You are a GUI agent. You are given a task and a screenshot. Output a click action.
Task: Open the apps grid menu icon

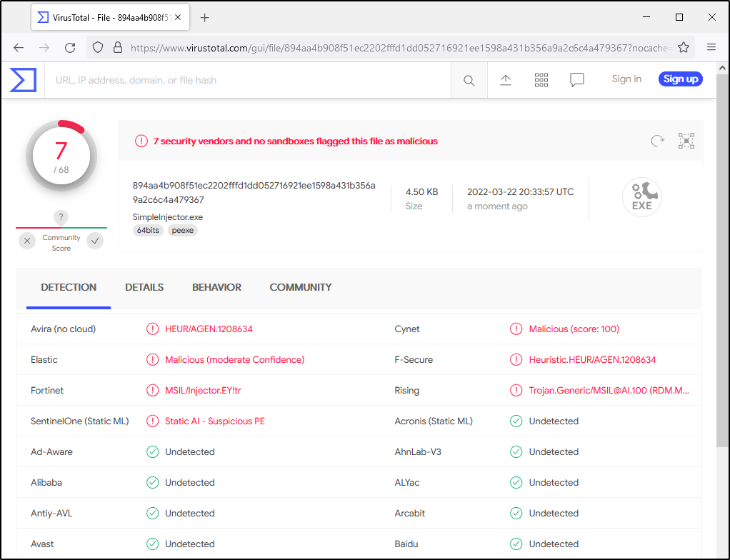pyautogui.click(x=541, y=80)
